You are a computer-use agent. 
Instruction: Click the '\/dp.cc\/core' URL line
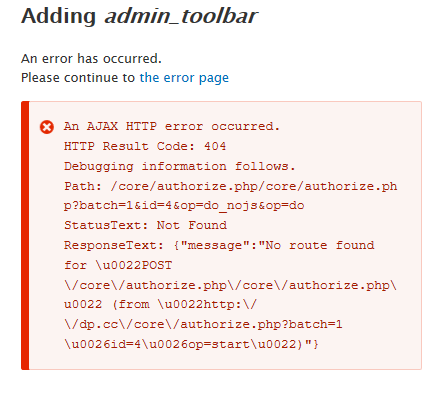[x=203, y=324]
